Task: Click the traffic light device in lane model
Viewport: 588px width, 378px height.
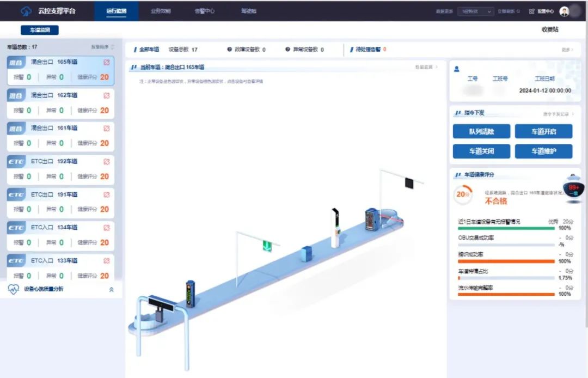Action: click(x=190, y=291)
